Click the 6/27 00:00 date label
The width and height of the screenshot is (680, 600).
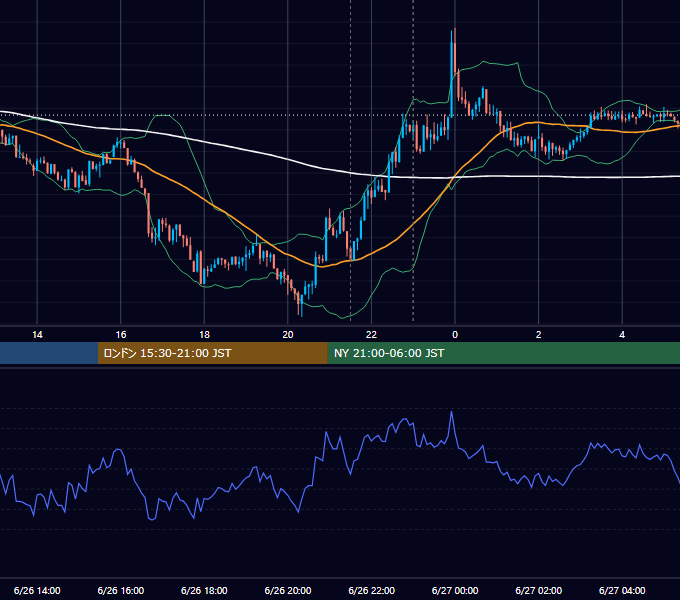[455, 590]
